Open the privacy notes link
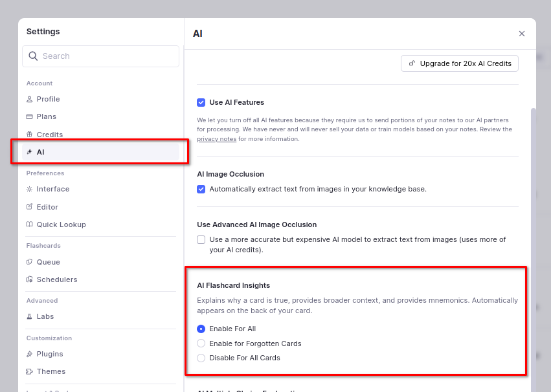Viewport: 551px width, 392px height. tap(216, 138)
